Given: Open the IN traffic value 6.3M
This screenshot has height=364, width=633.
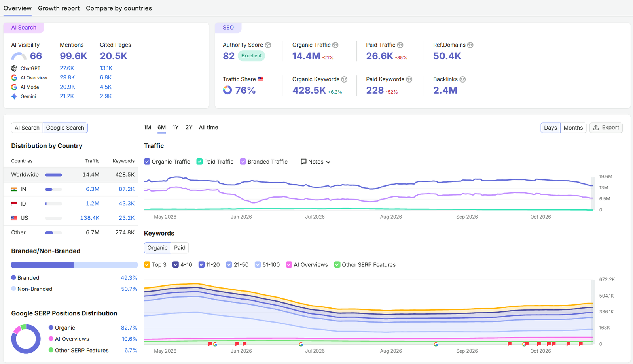Looking at the screenshot, I should click(93, 189).
